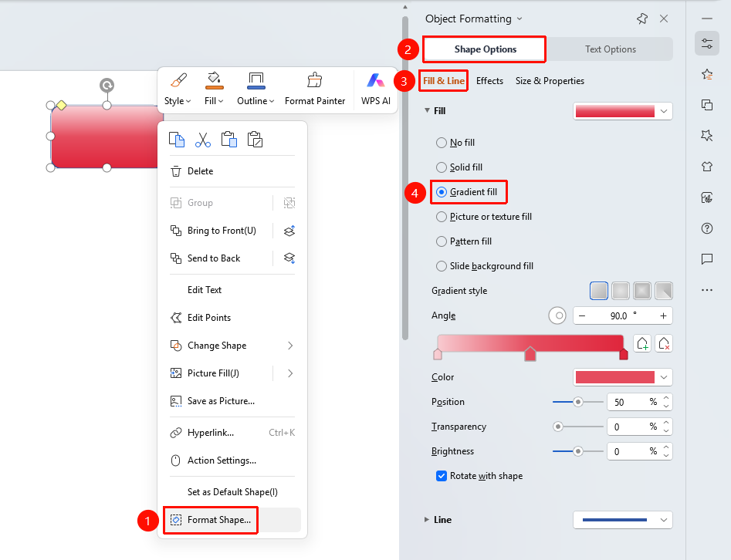The image size is (731, 560).
Task: Increase the gradient angle with plus button
Action: point(663,315)
